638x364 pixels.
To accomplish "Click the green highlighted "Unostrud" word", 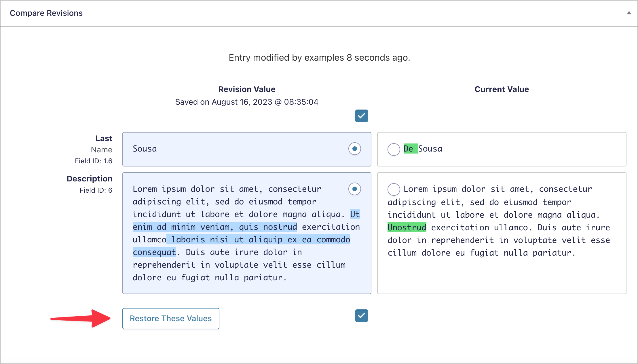I will click(407, 227).
